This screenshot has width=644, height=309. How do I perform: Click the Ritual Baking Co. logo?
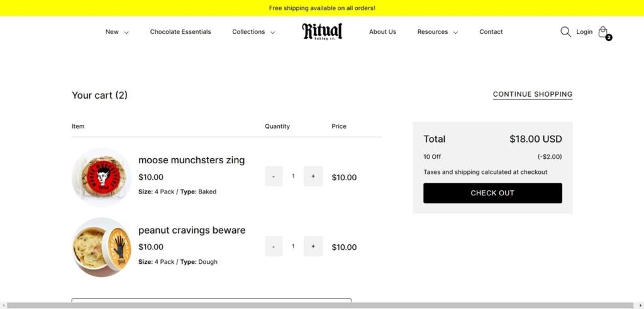pos(322,31)
